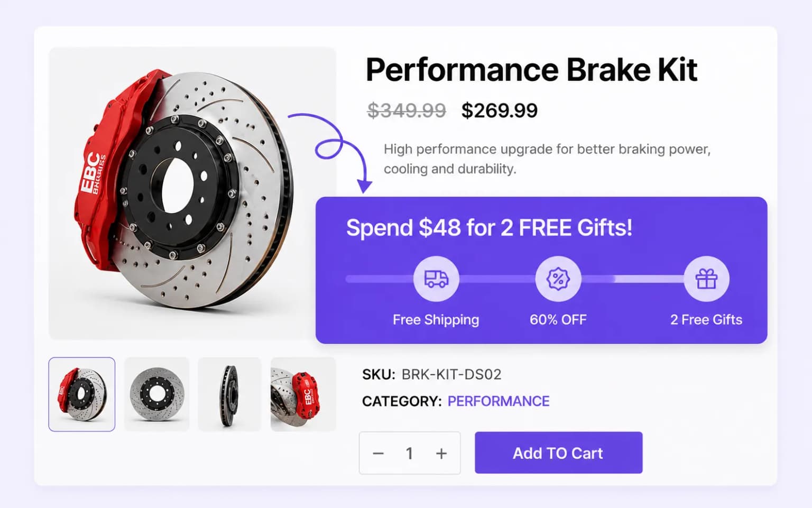Click the rewards progress bar track
812x508 pixels.
point(537,279)
